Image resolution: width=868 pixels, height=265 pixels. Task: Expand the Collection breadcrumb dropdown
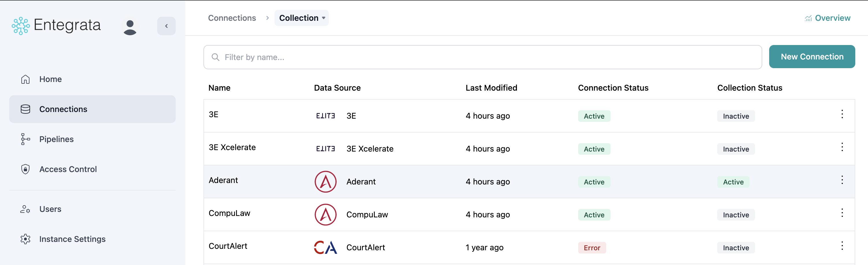(x=302, y=18)
